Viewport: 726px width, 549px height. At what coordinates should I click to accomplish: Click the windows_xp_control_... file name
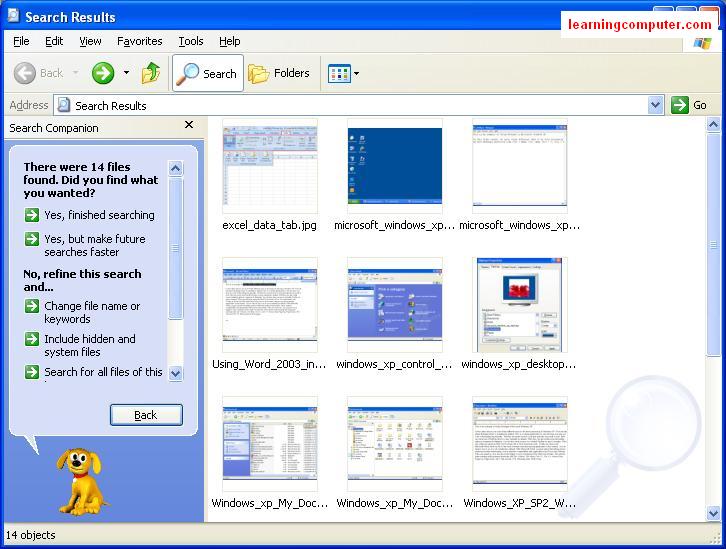(x=394, y=364)
